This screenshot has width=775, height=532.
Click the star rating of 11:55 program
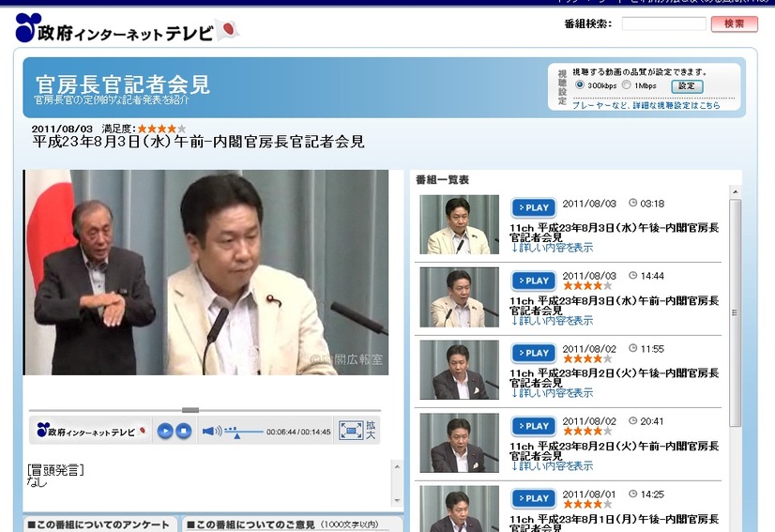pyautogui.click(x=587, y=358)
